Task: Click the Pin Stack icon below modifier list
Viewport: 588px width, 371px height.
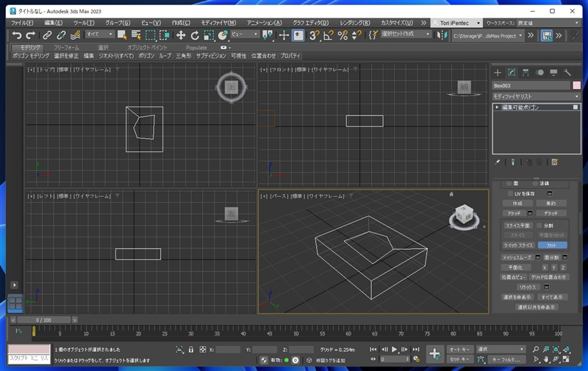Action: tap(498, 162)
